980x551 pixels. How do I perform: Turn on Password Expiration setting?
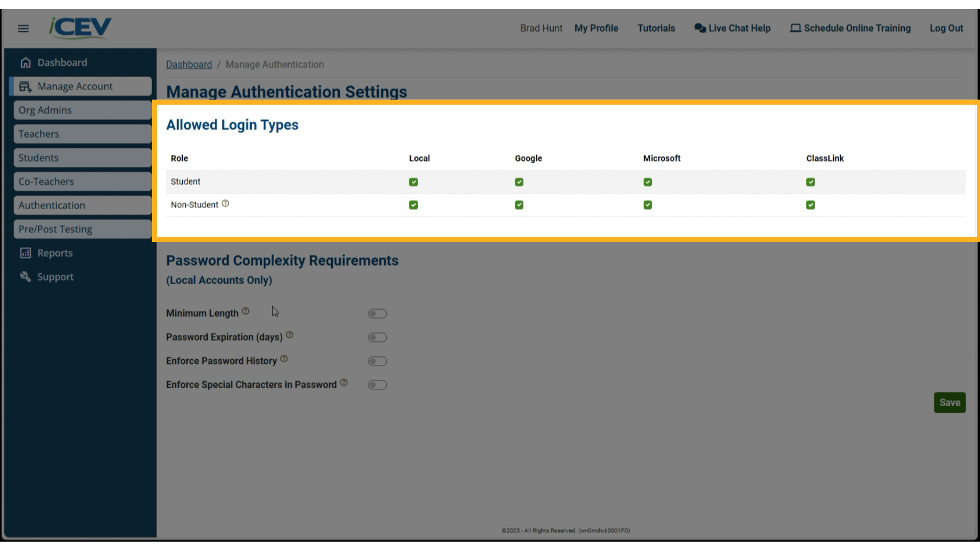377,337
